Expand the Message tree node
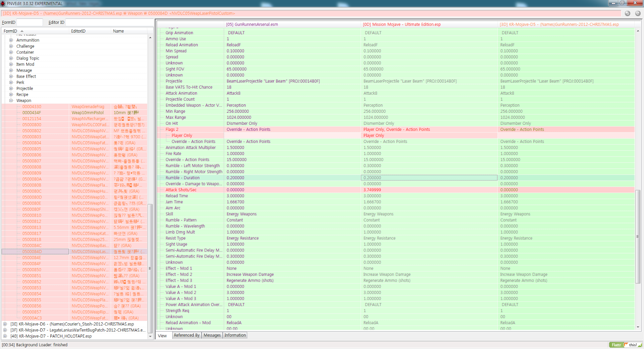 [11, 70]
